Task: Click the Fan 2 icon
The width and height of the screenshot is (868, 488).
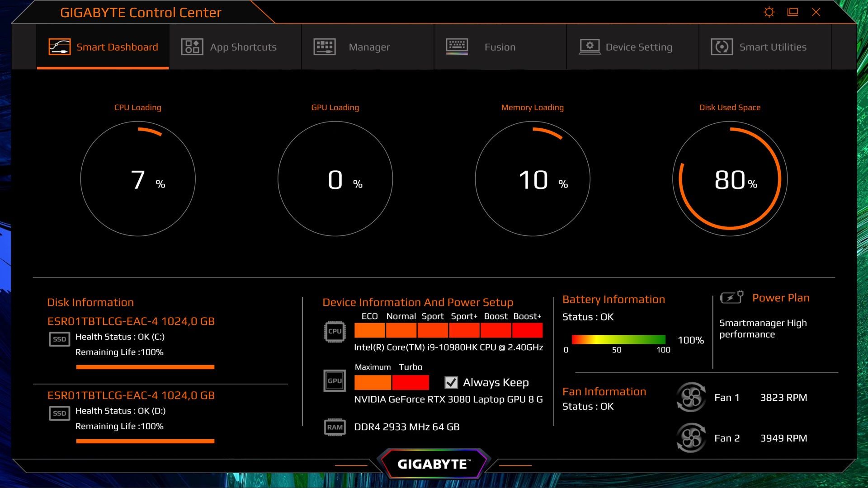Action: [x=691, y=438]
